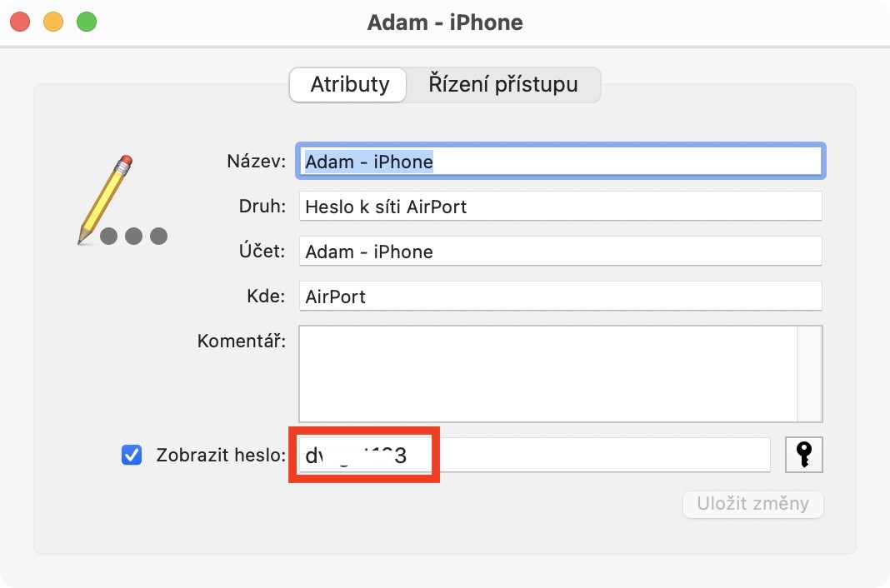
Task: Select the Druh field with AirPort password text
Action: [x=560, y=207]
